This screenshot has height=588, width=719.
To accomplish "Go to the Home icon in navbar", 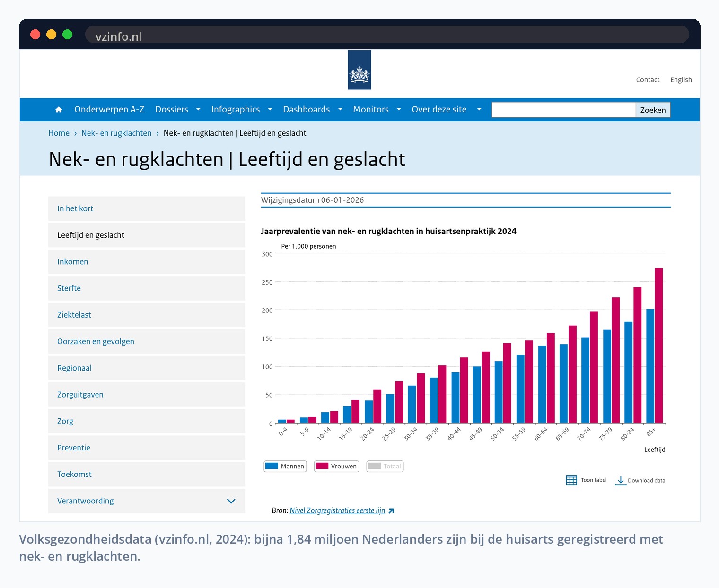I will pos(59,110).
